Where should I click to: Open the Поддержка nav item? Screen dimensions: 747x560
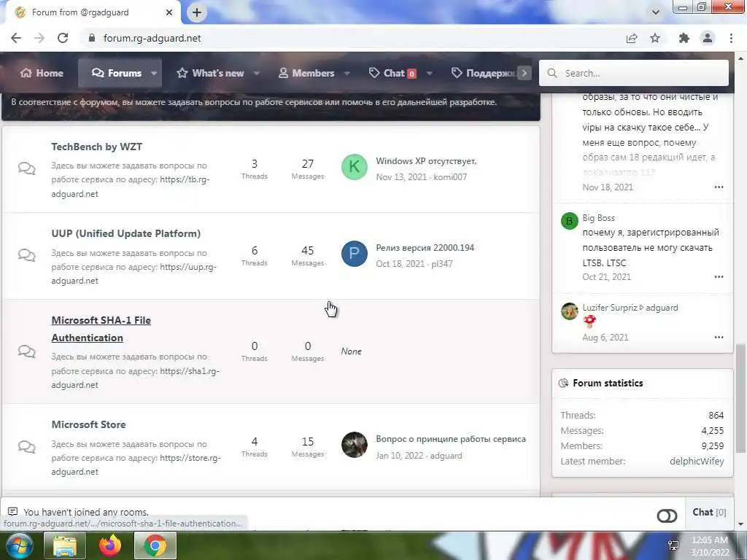(x=483, y=73)
